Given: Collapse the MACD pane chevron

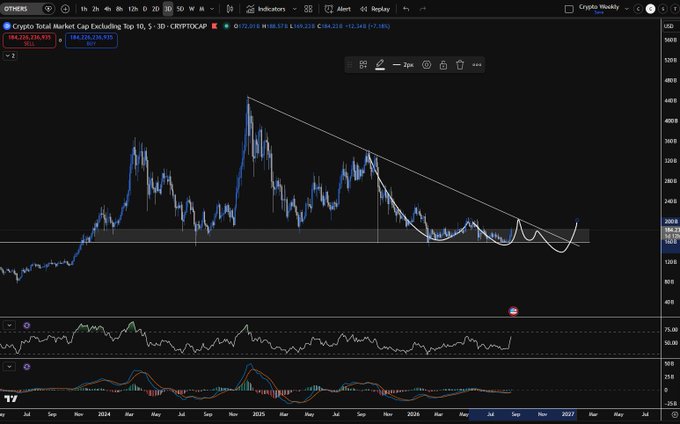Looking at the screenshot, I should click(x=9, y=367).
